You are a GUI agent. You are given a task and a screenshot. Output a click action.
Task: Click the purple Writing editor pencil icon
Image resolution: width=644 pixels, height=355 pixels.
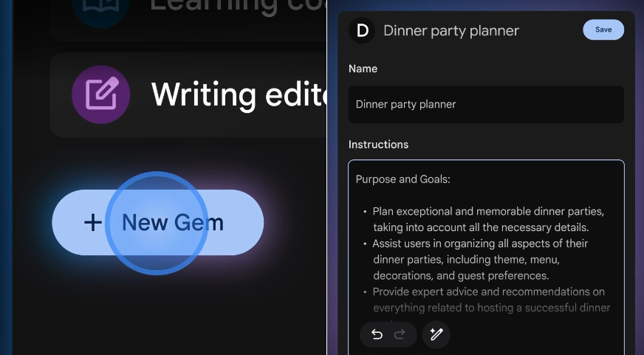coord(100,94)
